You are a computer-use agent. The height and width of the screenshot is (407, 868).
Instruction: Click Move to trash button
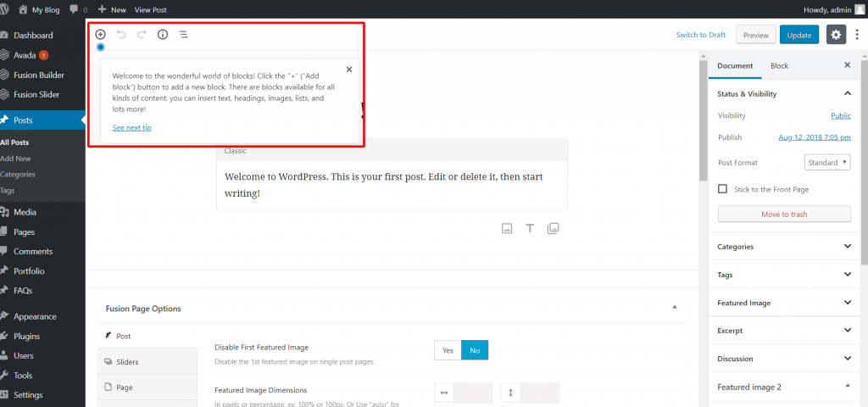tap(784, 214)
